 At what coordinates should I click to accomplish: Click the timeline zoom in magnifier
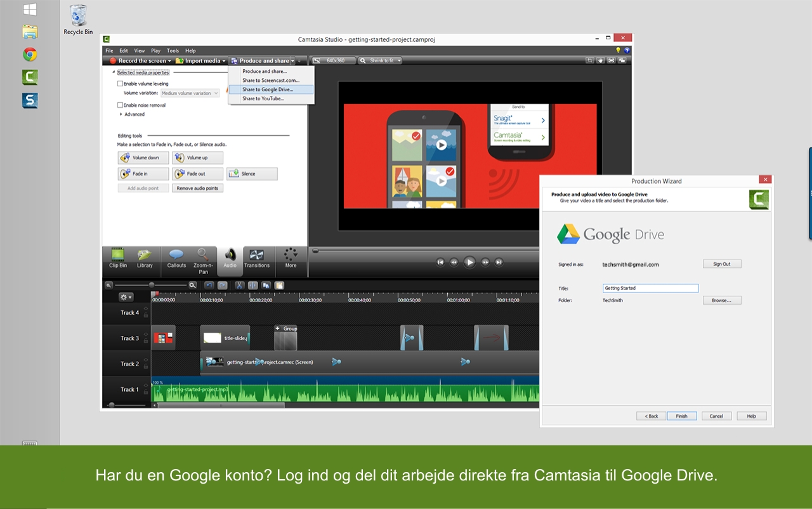(192, 286)
